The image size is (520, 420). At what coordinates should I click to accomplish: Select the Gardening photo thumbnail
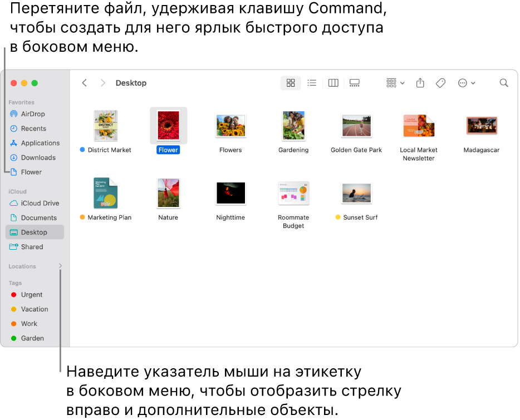click(x=293, y=125)
